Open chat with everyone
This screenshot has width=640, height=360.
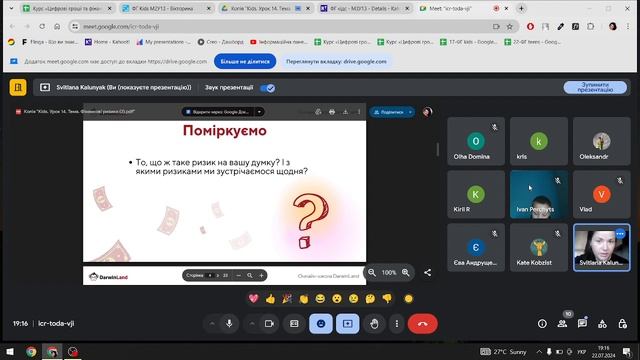coord(582,324)
